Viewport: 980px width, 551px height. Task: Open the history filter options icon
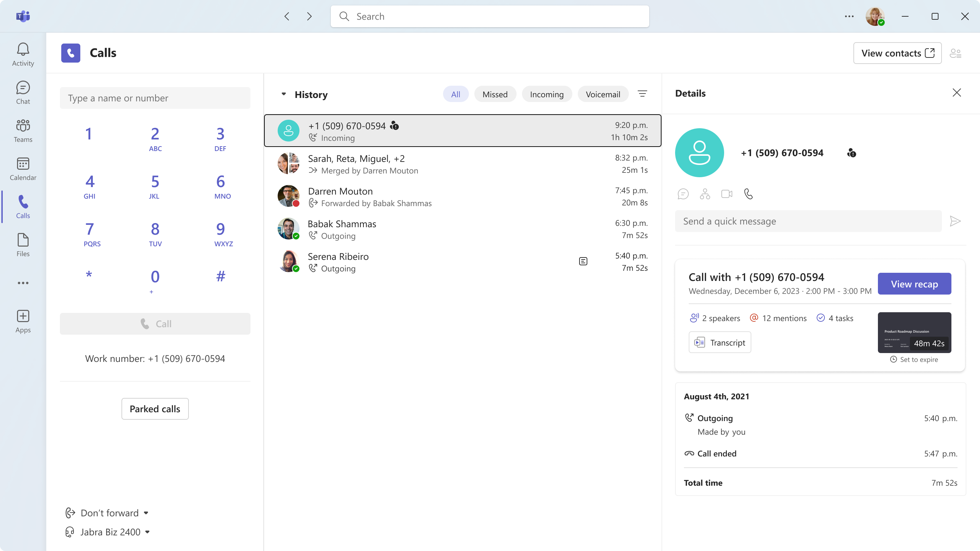[642, 94]
